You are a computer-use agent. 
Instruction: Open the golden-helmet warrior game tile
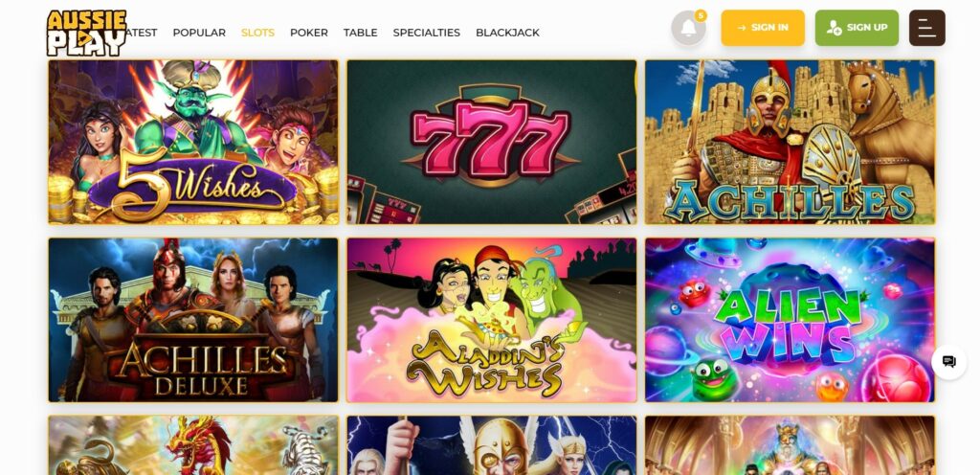pyautogui.click(x=492, y=445)
